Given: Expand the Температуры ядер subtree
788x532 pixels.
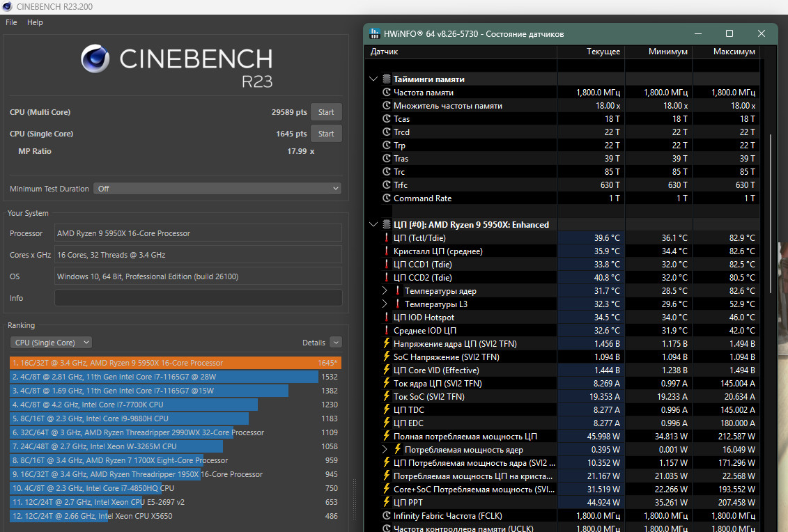Looking at the screenshot, I should [x=385, y=290].
